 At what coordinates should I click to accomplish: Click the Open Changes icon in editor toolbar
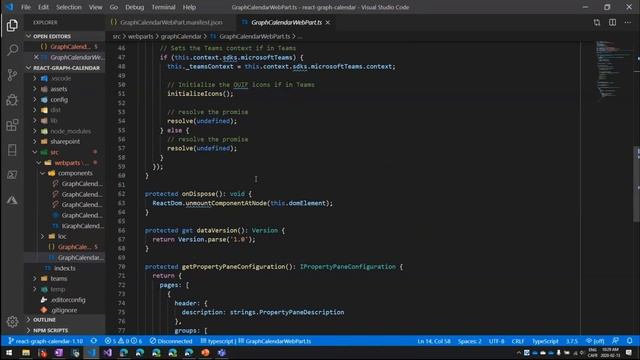tap(597, 22)
